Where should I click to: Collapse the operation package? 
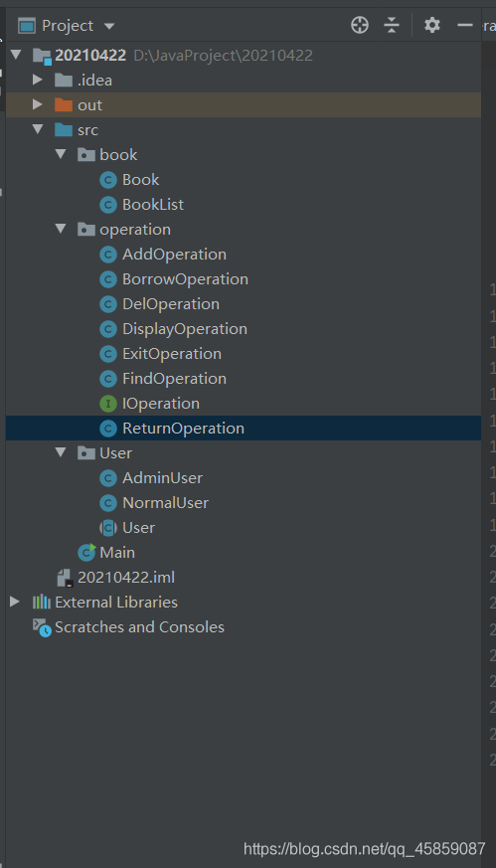[61, 229]
